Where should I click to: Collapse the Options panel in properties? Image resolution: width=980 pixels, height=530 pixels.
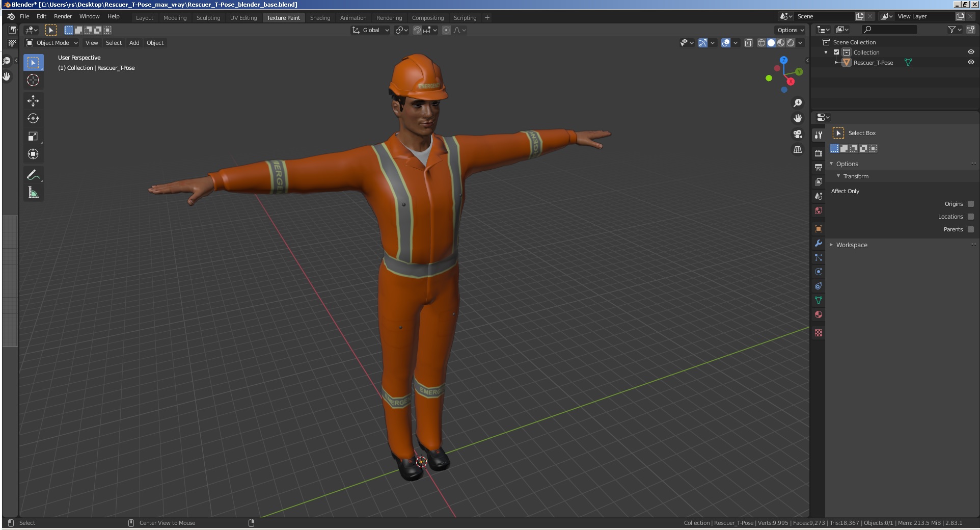coord(832,164)
